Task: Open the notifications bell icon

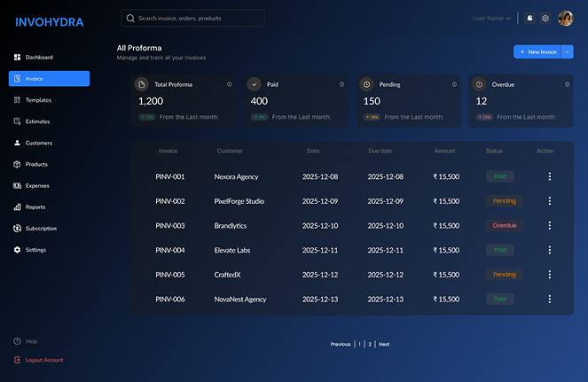Action: coord(529,18)
